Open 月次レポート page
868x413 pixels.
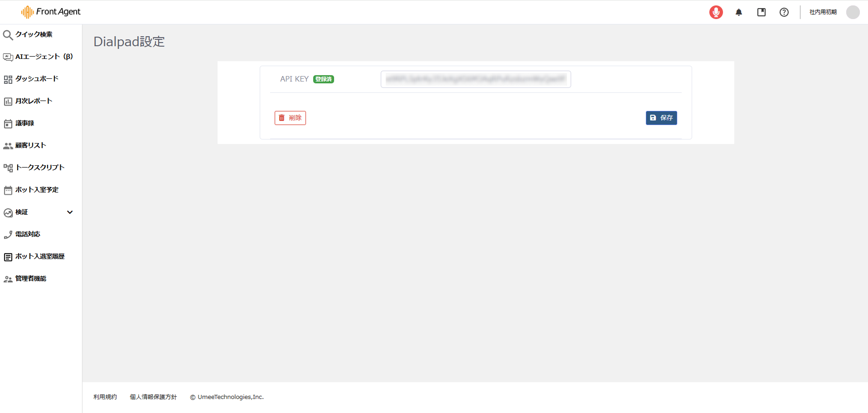coord(34,101)
